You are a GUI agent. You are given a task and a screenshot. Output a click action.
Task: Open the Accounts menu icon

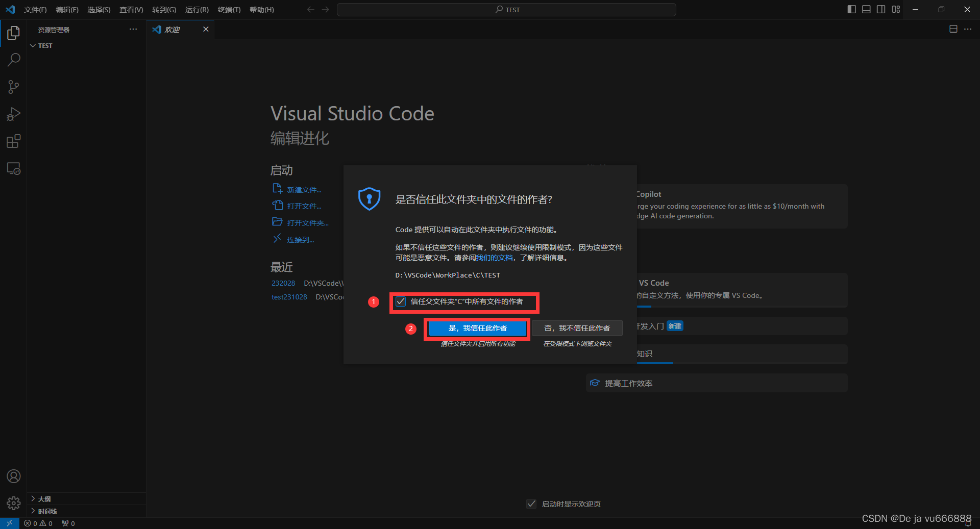[13, 476]
